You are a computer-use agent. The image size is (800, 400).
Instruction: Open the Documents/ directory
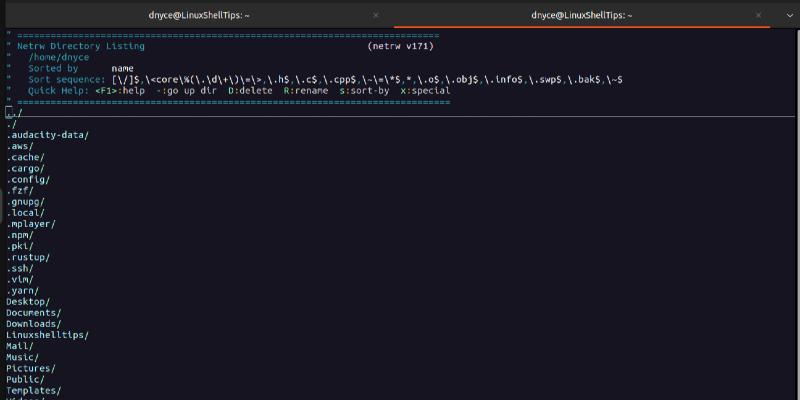[x=33, y=313]
